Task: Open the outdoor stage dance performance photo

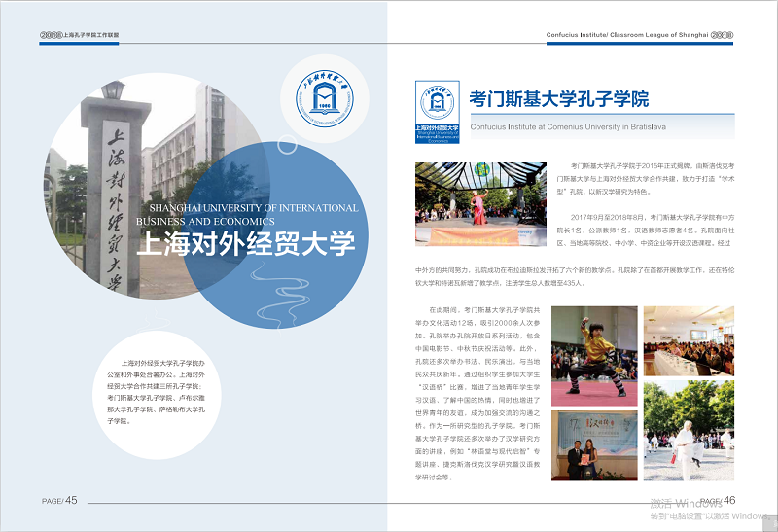Action: coord(480,204)
